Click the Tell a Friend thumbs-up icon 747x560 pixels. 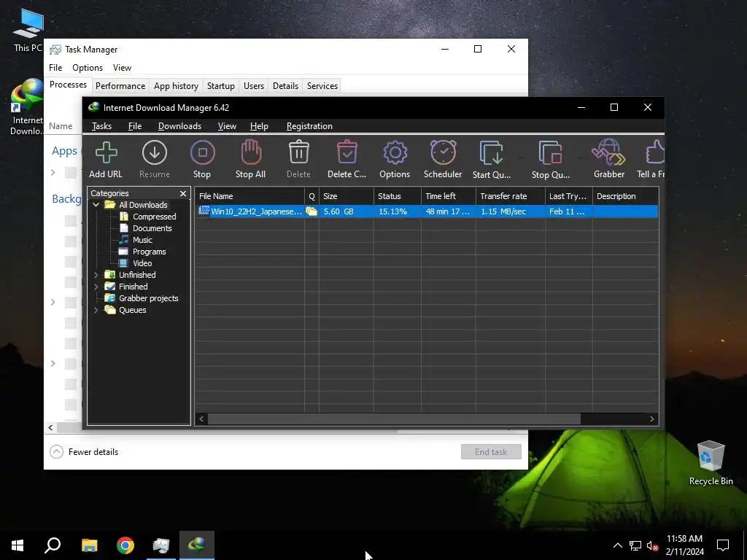click(655, 152)
